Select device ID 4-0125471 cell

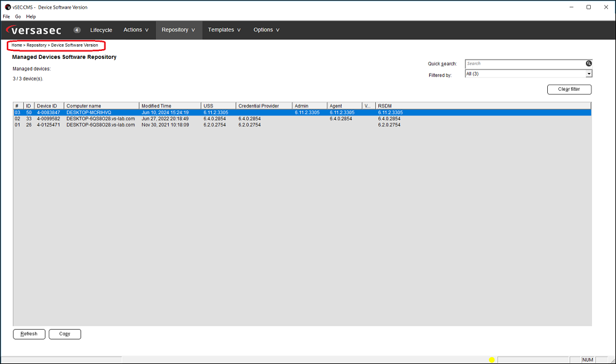coord(49,125)
